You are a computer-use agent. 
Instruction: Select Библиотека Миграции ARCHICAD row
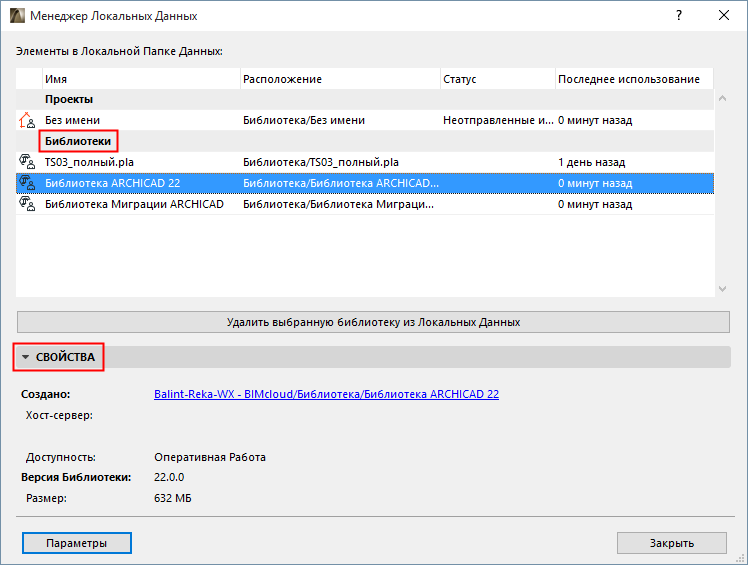click(x=365, y=204)
